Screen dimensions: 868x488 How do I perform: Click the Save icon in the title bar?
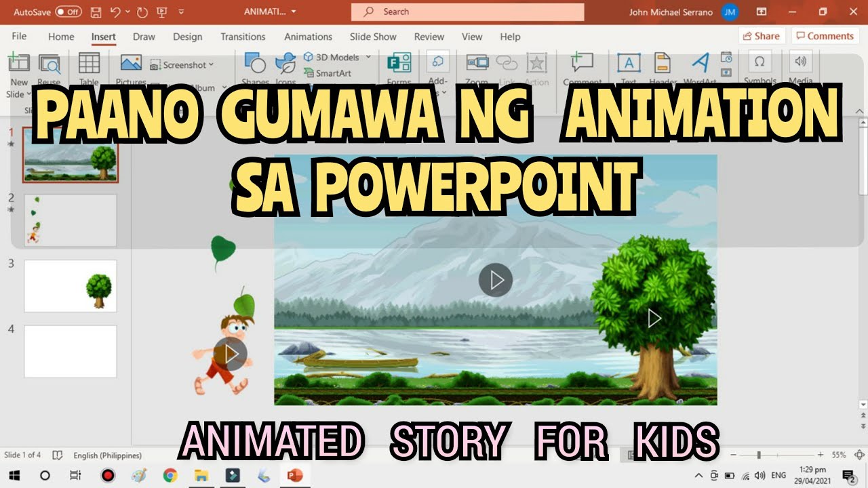(x=96, y=12)
